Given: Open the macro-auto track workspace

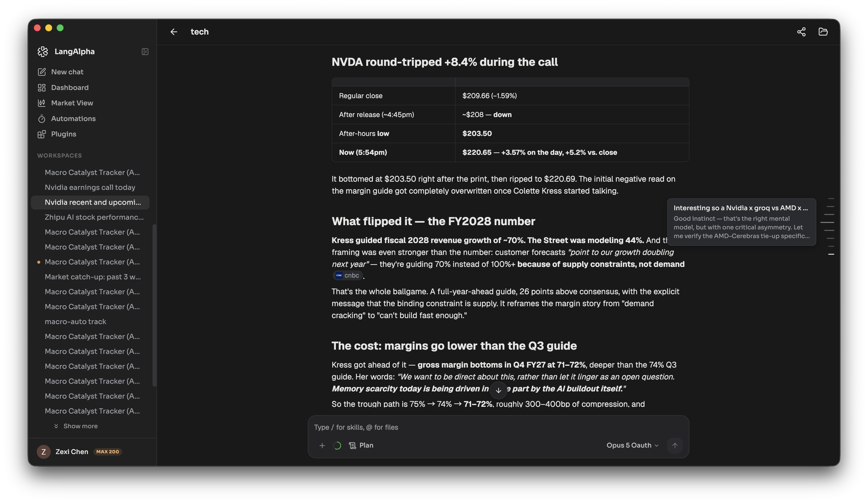Looking at the screenshot, I should (90, 321).
